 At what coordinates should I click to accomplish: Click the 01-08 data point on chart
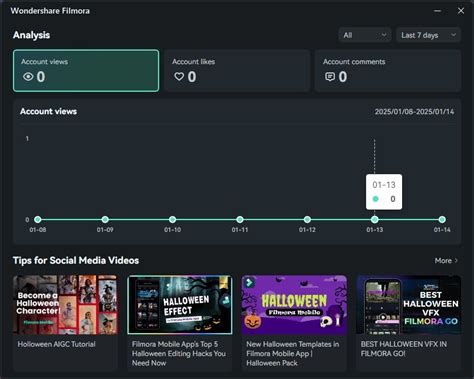[38, 219]
